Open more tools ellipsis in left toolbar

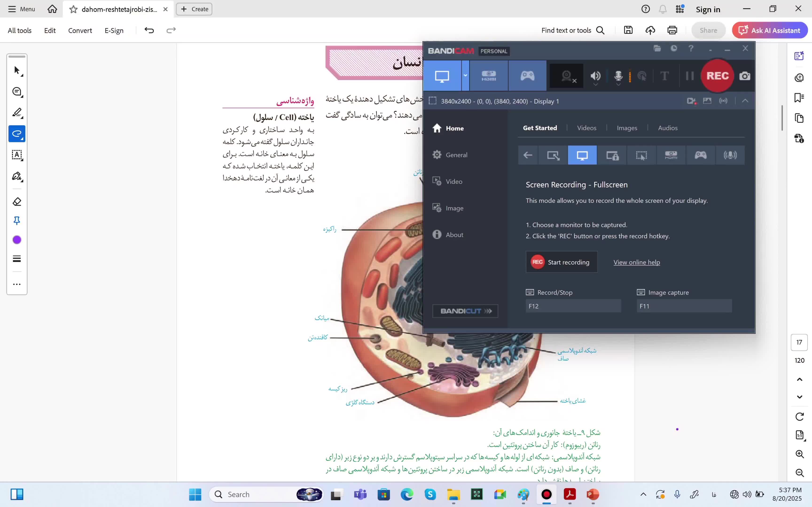pos(17,284)
